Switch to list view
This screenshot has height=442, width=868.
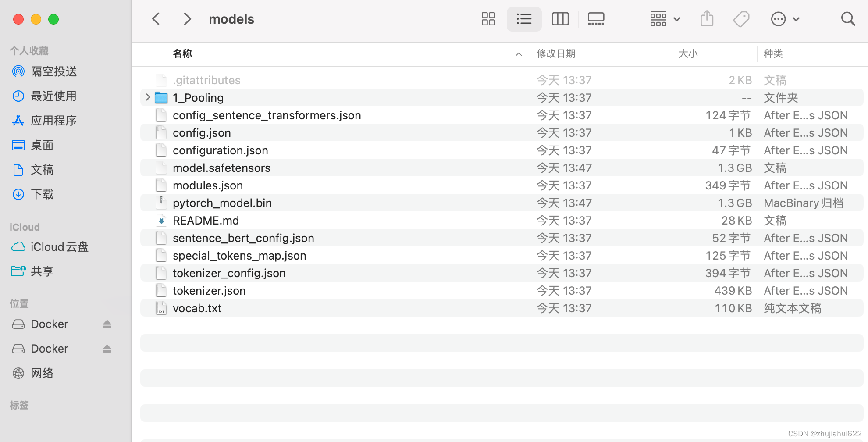pyautogui.click(x=524, y=19)
